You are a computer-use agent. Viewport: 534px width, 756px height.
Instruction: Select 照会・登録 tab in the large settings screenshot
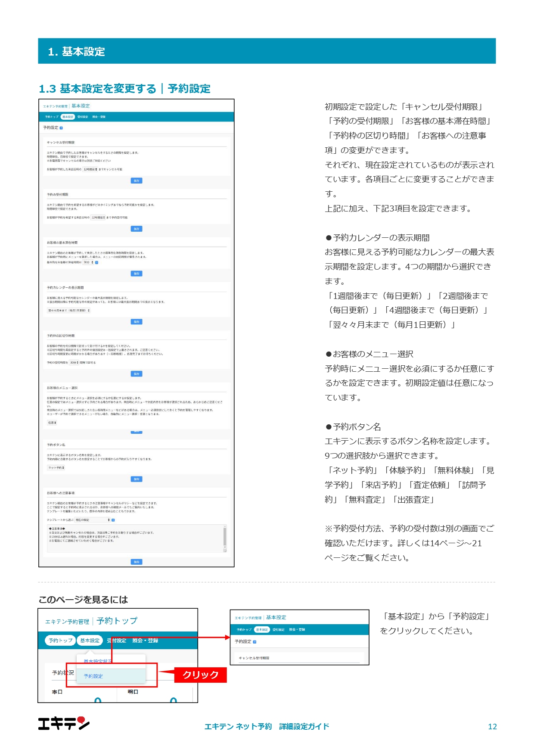[x=99, y=117]
